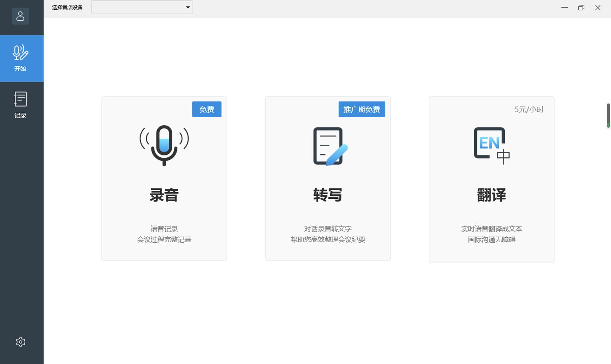Click the 录音 card title
The width and height of the screenshot is (611, 364).
point(164,195)
